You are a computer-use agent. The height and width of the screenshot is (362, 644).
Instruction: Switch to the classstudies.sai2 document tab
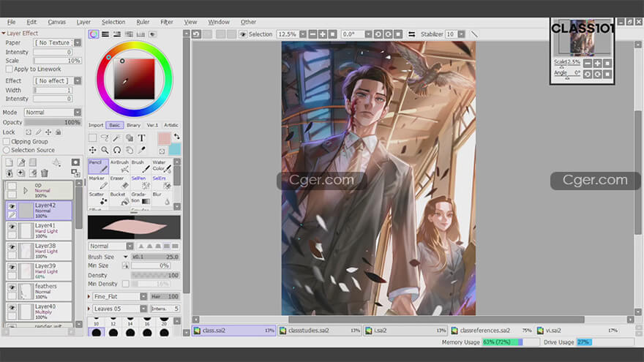pyautogui.click(x=320, y=331)
